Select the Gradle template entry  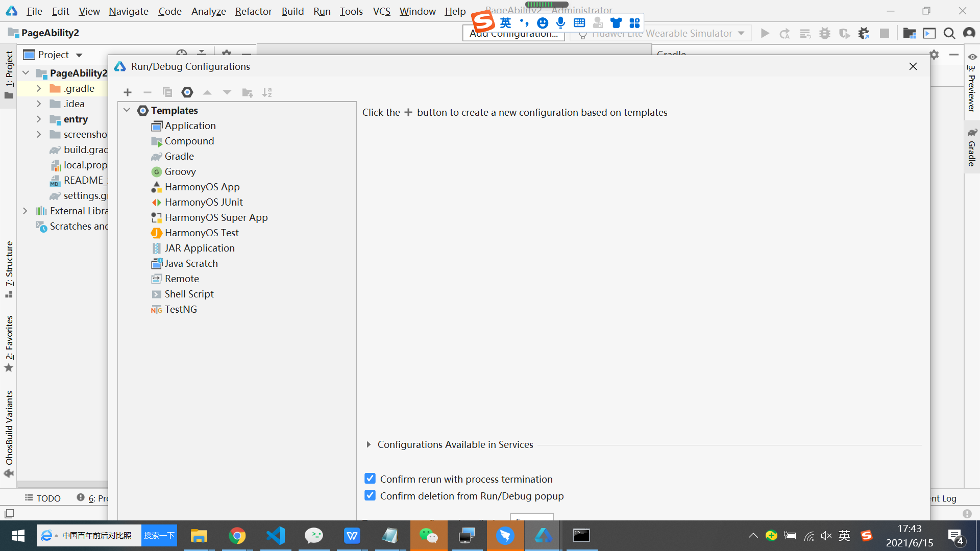[x=179, y=156]
